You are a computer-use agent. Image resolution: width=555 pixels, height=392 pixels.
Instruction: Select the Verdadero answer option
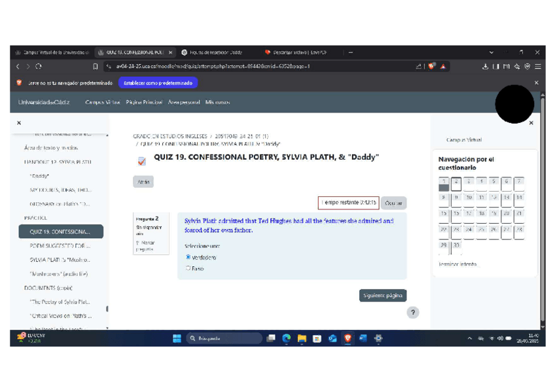188,257
